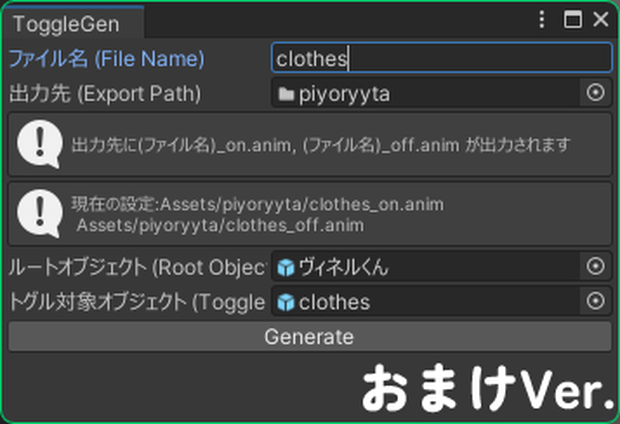Screen dimensions: 620x424
Task: Open the object picker for Root Object
Action: 595,266
